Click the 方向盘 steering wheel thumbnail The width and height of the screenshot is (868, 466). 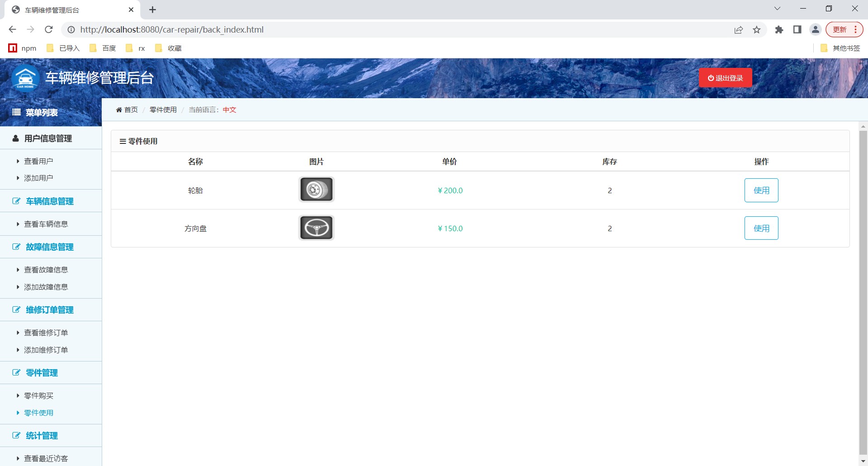click(x=316, y=228)
